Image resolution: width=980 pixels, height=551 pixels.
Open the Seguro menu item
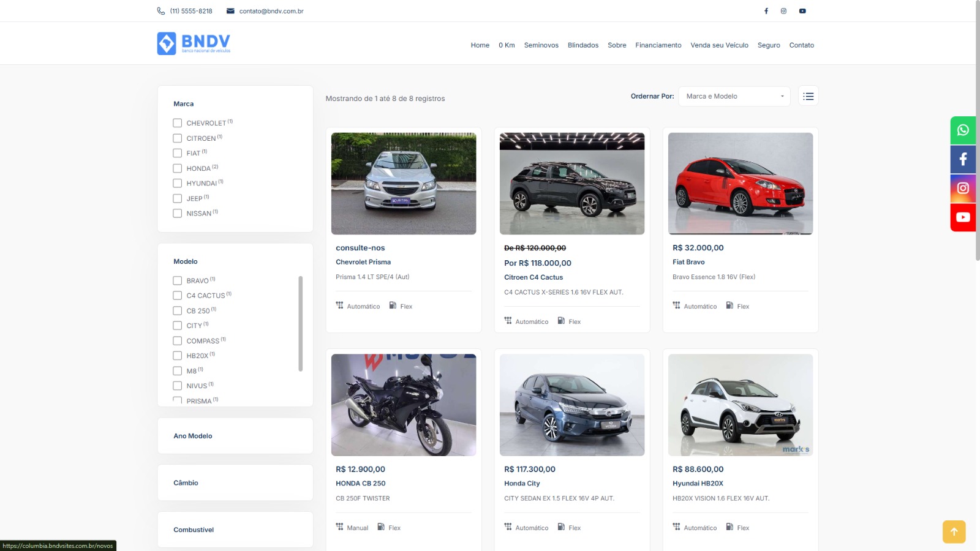(x=769, y=45)
